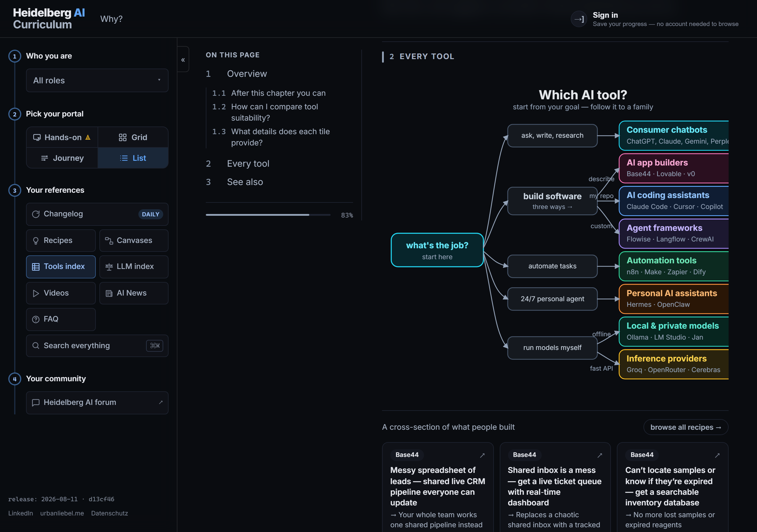Image resolution: width=757 pixels, height=532 pixels.
Task: Click the DAILY badge on Changelog
Action: (x=150, y=214)
